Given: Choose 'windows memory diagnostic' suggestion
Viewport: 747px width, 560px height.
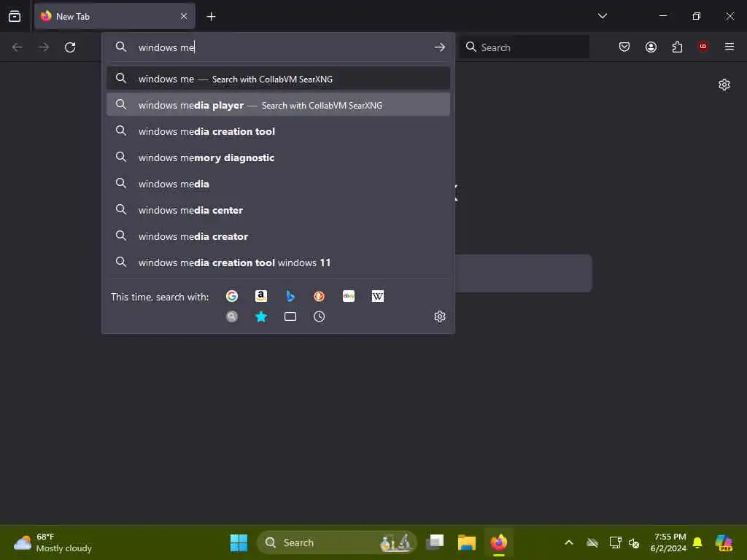Looking at the screenshot, I should click(278, 157).
